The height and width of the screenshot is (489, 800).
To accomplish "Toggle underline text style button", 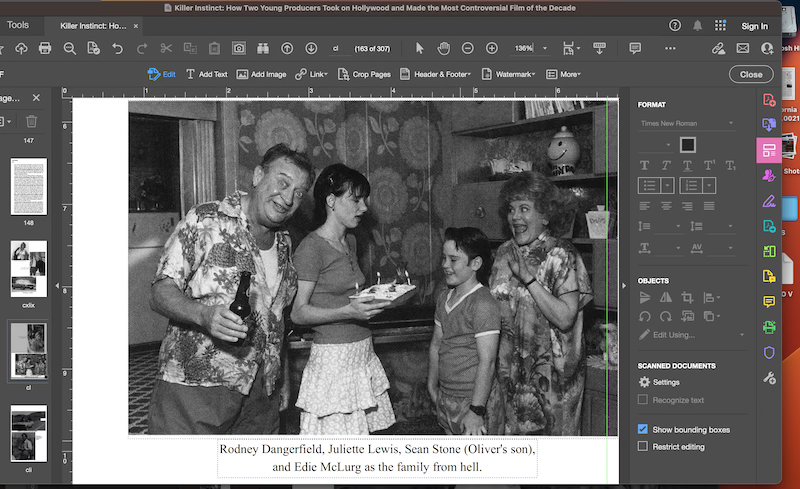I will [687, 165].
